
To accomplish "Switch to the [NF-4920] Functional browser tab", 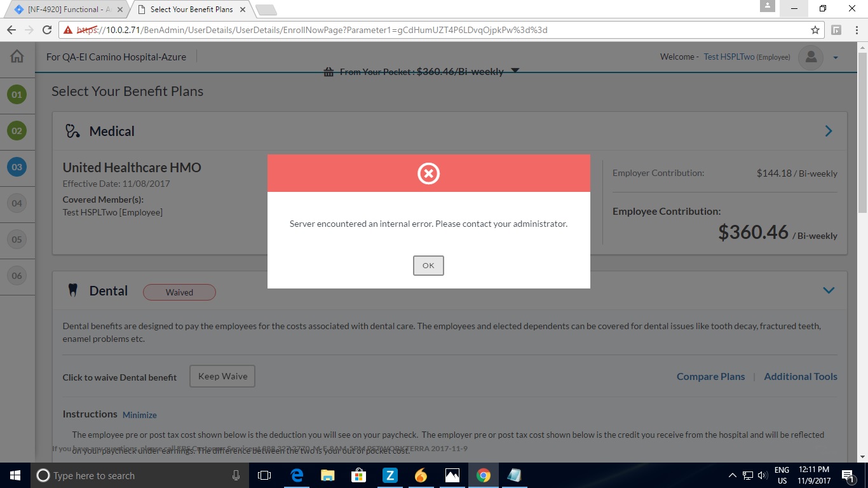I will tap(64, 10).
